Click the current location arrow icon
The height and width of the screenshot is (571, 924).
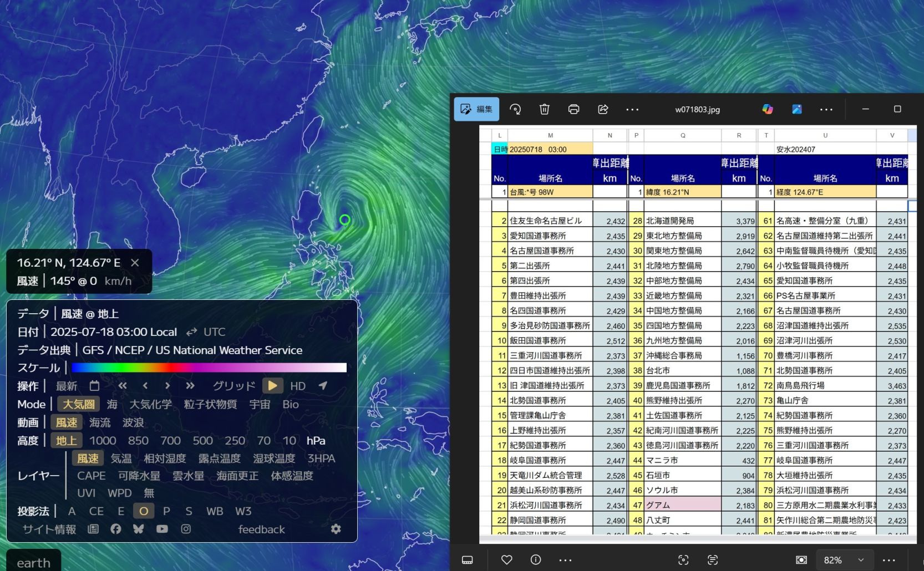[x=323, y=385]
